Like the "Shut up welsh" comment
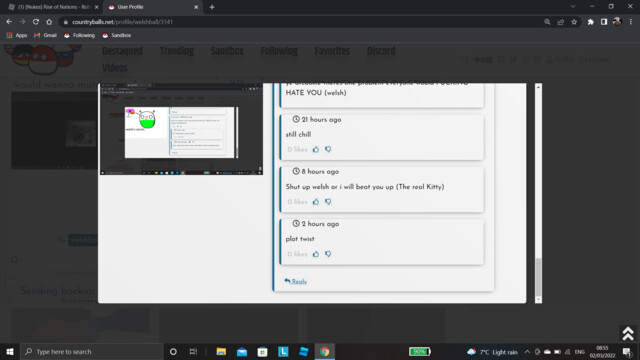The width and height of the screenshot is (640, 360). 316,202
